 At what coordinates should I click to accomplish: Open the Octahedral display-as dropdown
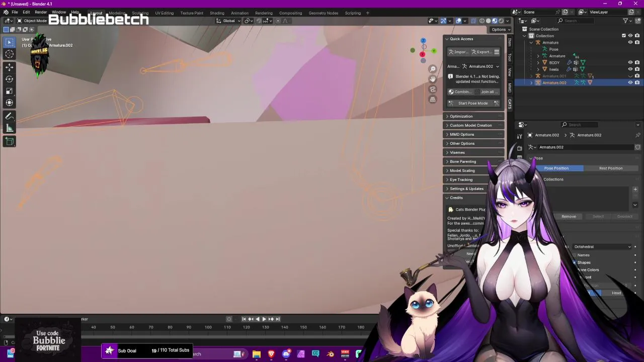point(602,247)
